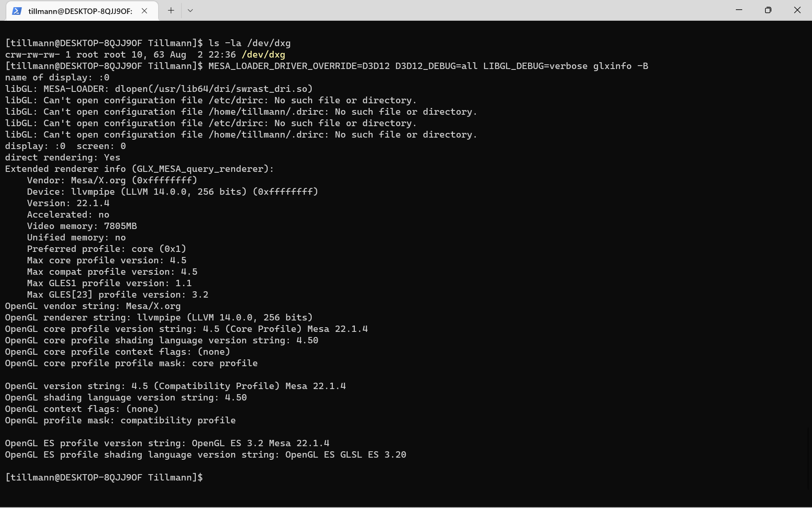812x508 pixels.
Task: Click the OpenGL vendor string line
Action: (x=93, y=306)
